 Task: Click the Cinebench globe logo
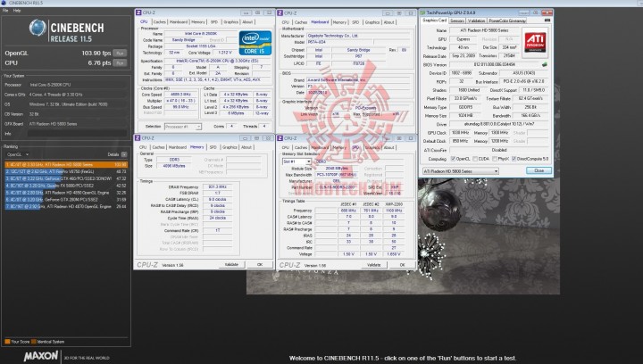point(38,28)
